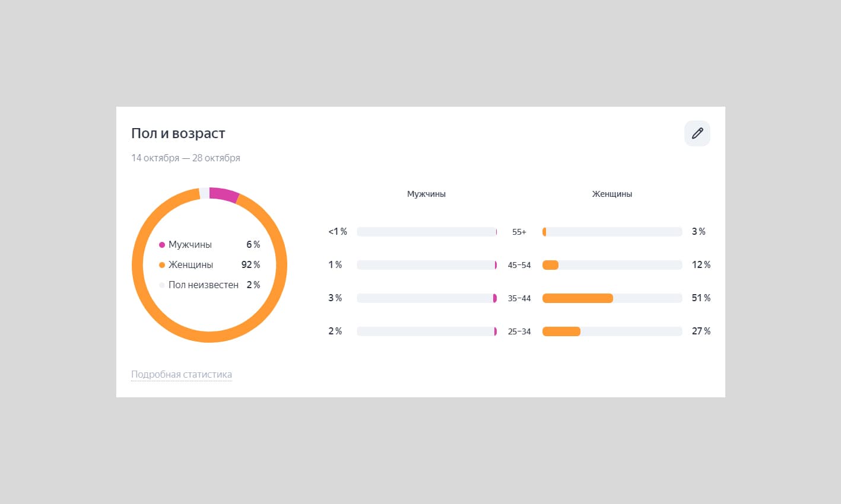The width and height of the screenshot is (841, 504).
Task: Click the Пол и возраст widget title
Action: click(x=178, y=133)
